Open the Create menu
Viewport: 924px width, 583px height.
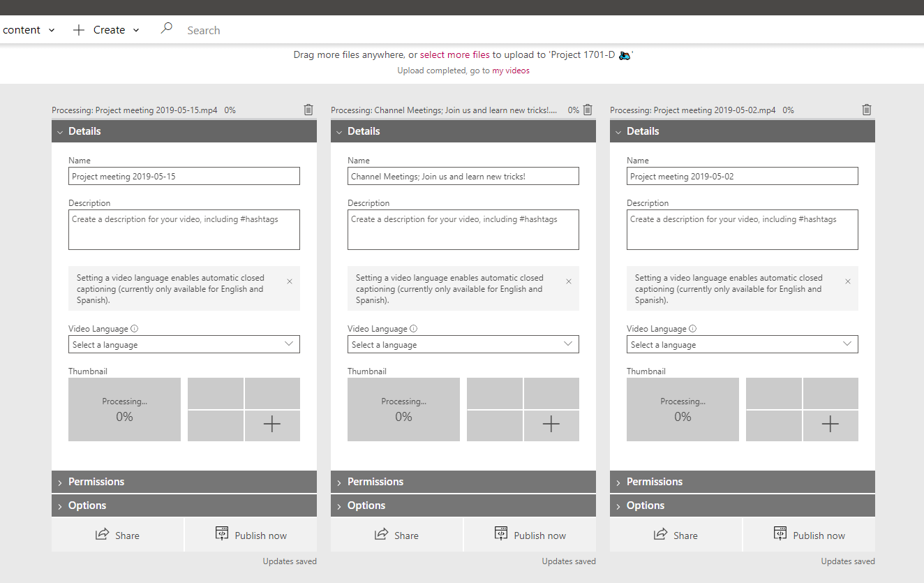pyautogui.click(x=107, y=30)
